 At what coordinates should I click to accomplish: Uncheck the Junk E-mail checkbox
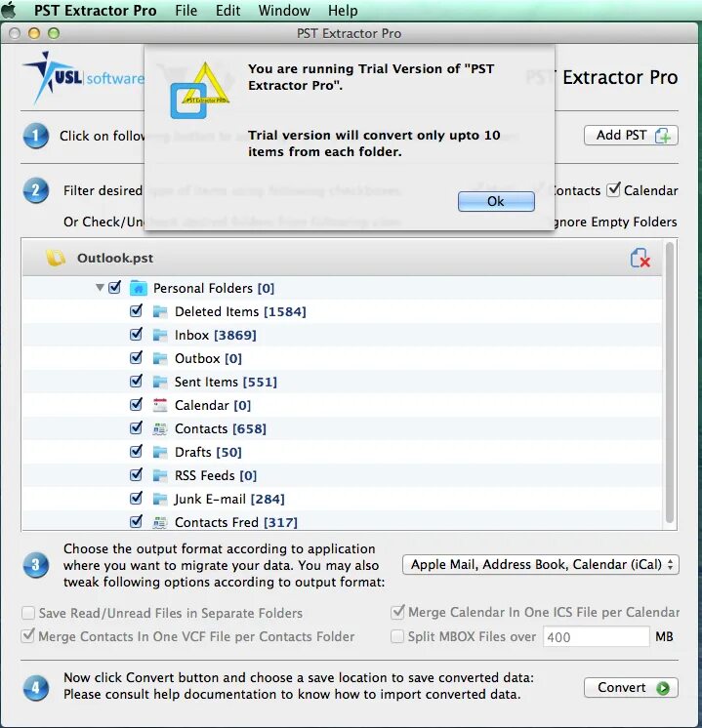pos(136,498)
